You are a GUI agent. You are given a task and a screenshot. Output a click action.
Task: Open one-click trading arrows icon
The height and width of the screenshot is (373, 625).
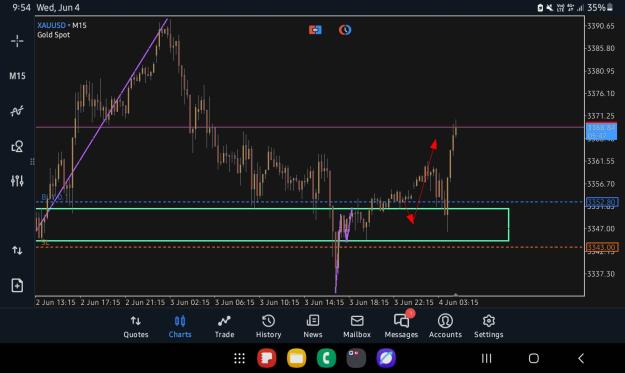click(x=17, y=250)
